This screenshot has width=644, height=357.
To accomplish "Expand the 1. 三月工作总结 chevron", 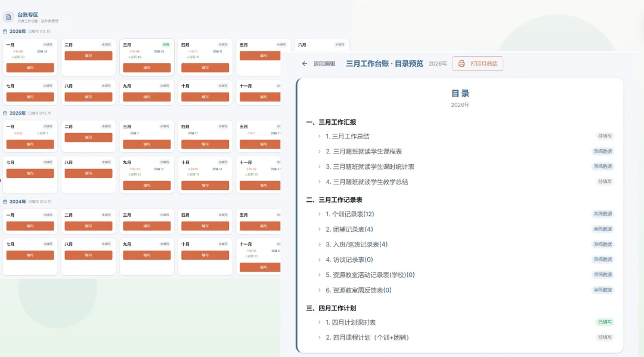I will tap(320, 136).
